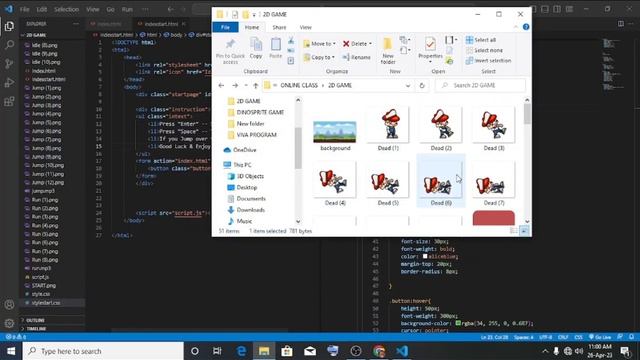Switch to the Share ribbon tab
Image resolution: width=640 pixels, height=360 pixels.
coord(279,27)
